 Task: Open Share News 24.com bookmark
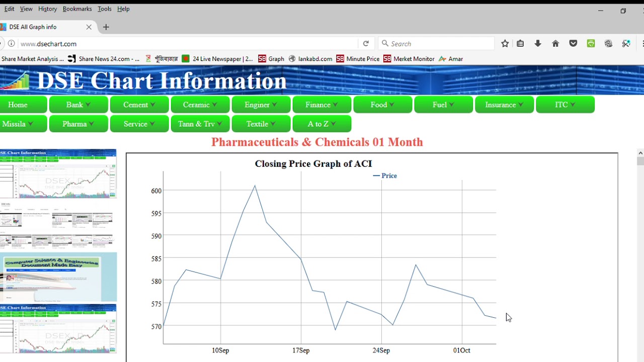click(104, 59)
